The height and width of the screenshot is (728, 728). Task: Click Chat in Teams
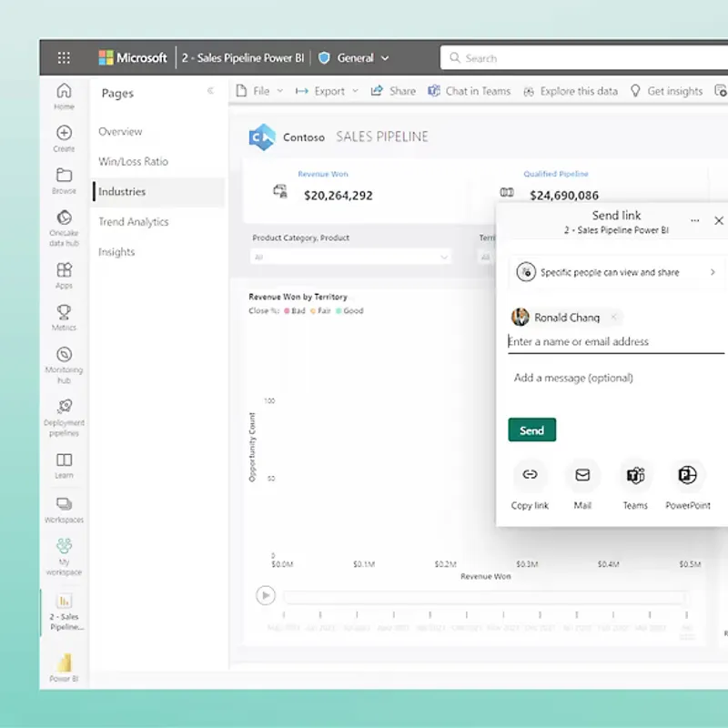pos(469,91)
